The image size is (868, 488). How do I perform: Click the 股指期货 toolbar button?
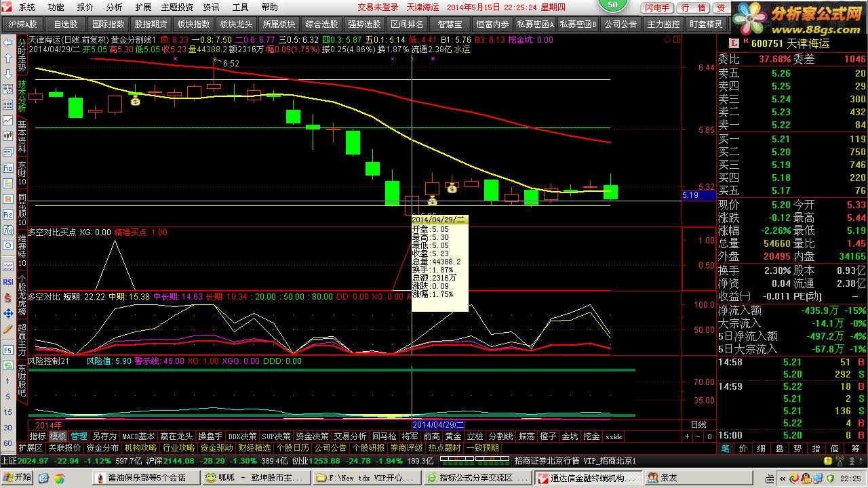click(x=150, y=24)
